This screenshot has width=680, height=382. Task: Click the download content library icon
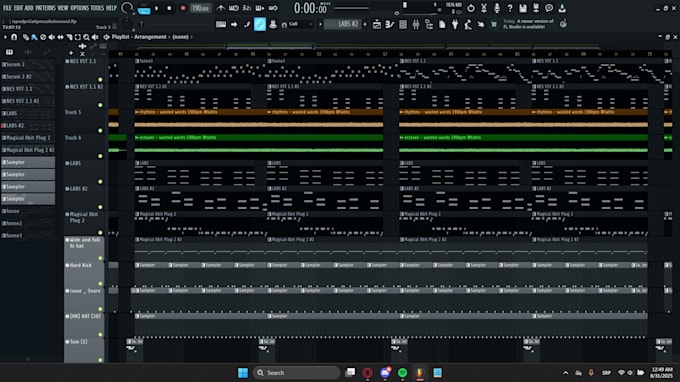(x=562, y=8)
